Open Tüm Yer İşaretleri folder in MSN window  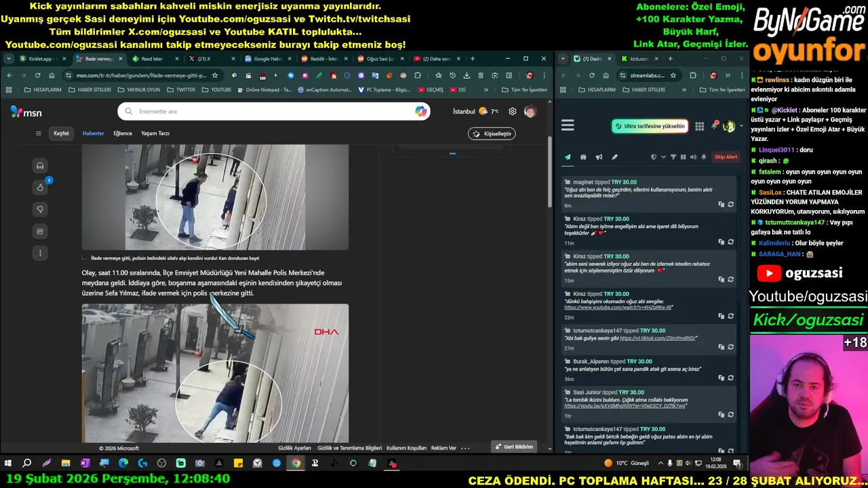pyautogui.click(x=524, y=89)
